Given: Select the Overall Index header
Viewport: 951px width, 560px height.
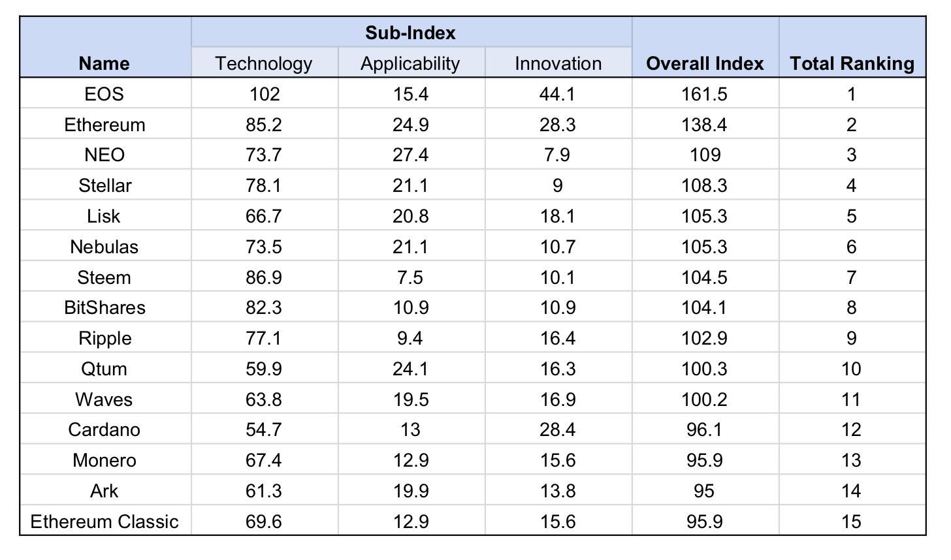Looking at the screenshot, I should point(705,63).
